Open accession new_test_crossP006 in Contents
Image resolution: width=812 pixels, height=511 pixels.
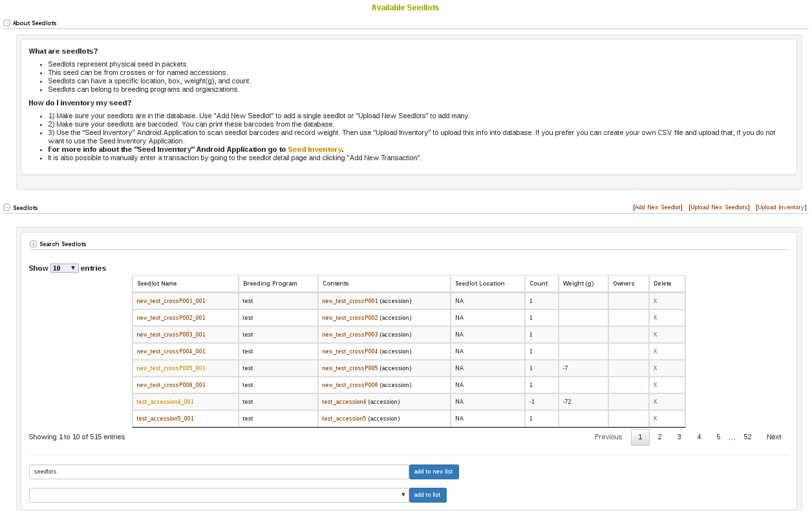(x=350, y=385)
